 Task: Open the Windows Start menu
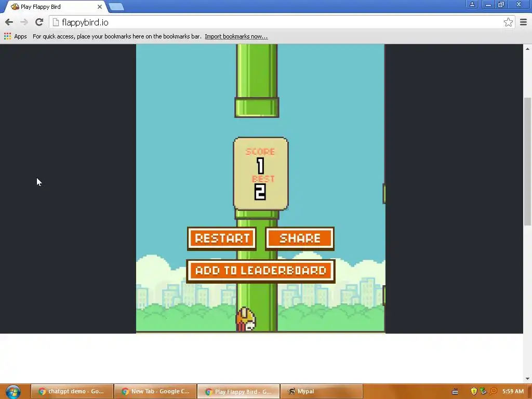click(13, 392)
